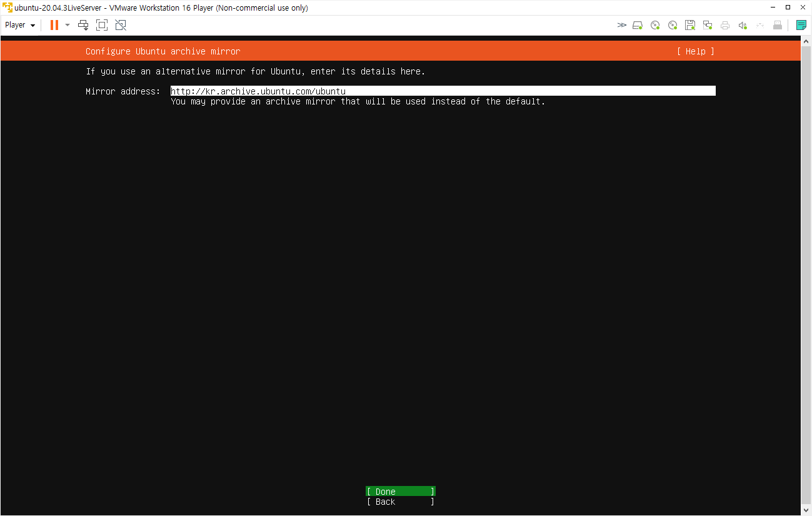Select the Back button

click(x=401, y=502)
